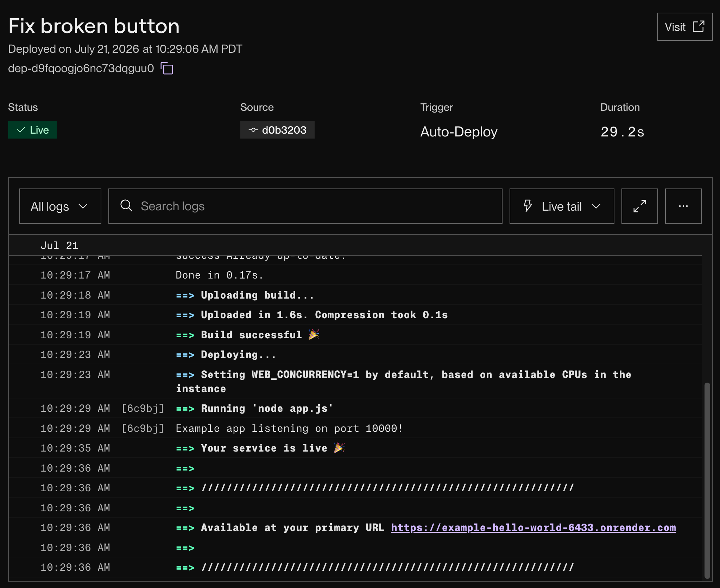Click the log panel vertical scrollbar

(x=707, y=480)
